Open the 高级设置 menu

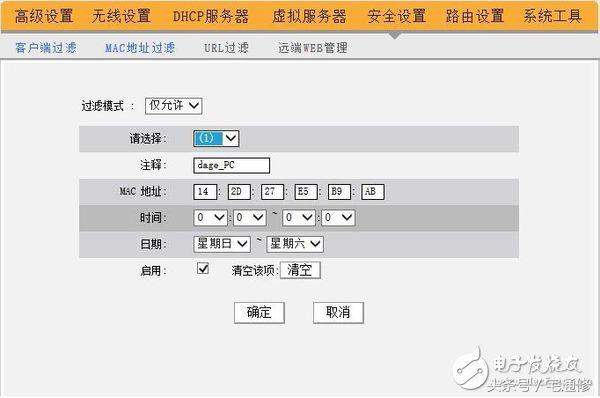[x=44, y=16]
